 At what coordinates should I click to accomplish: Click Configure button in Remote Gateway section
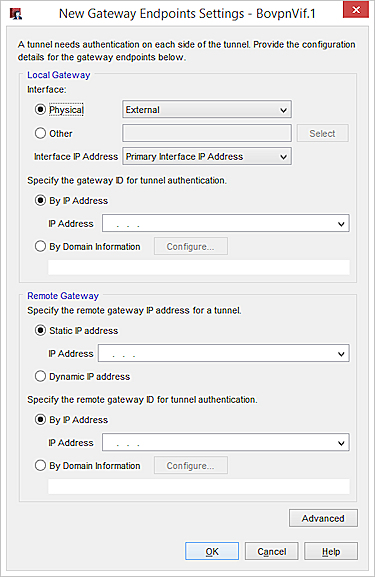[191, 466]
